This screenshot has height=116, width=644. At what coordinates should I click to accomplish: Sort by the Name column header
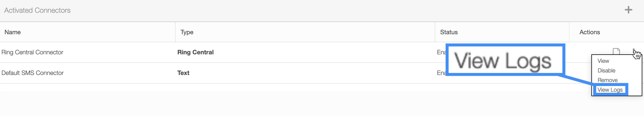[13, 32]
